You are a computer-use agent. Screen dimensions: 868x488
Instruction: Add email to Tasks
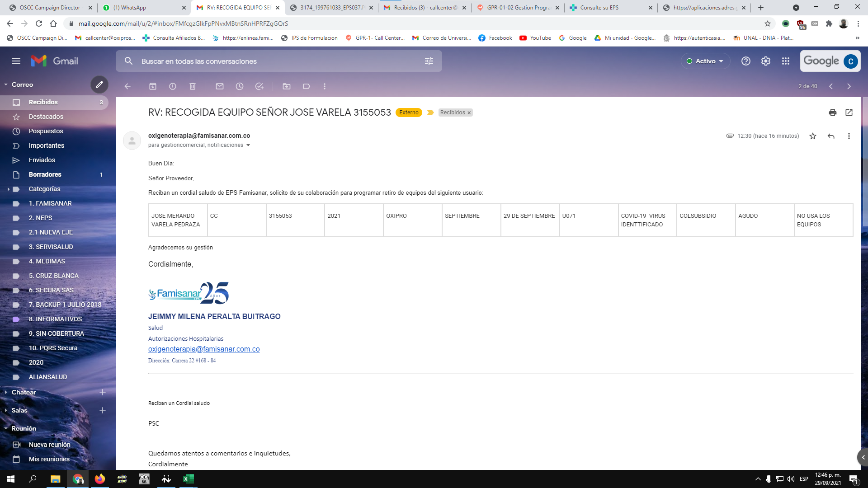259,86
